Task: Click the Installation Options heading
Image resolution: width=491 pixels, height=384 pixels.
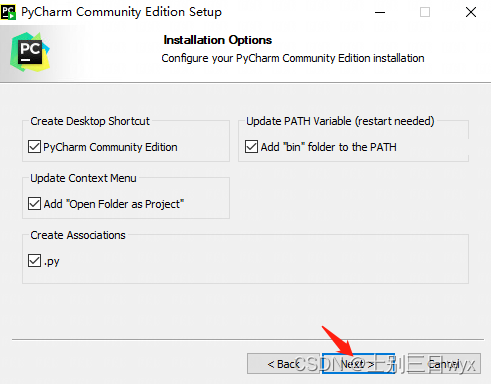Action: click(218, 40)
